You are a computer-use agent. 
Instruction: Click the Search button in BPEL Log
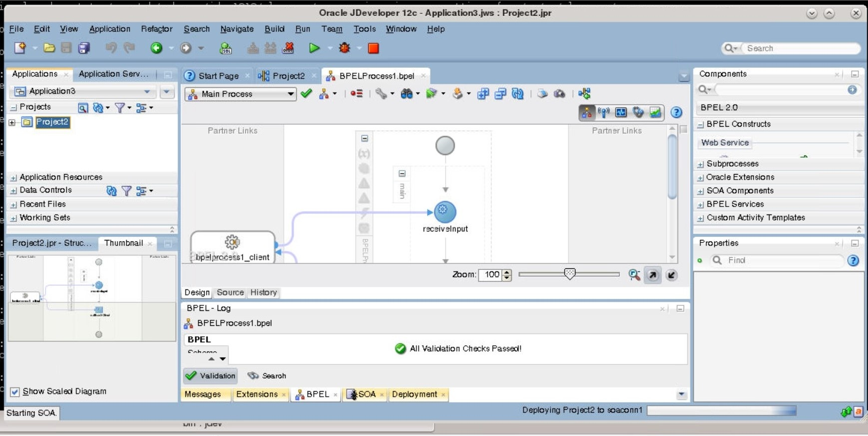(267, 376)
